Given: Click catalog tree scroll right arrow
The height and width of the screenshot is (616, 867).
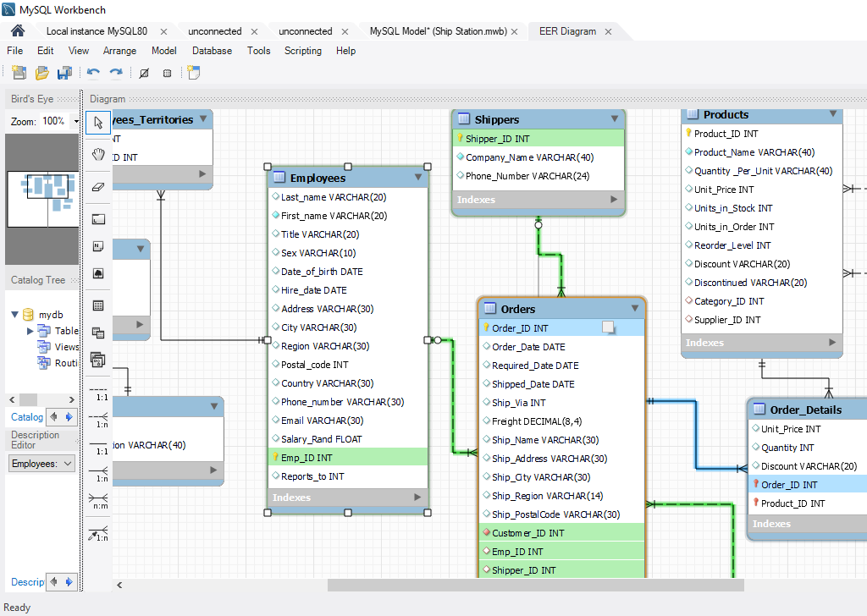Looking at the screenshot, I should 71,399.
